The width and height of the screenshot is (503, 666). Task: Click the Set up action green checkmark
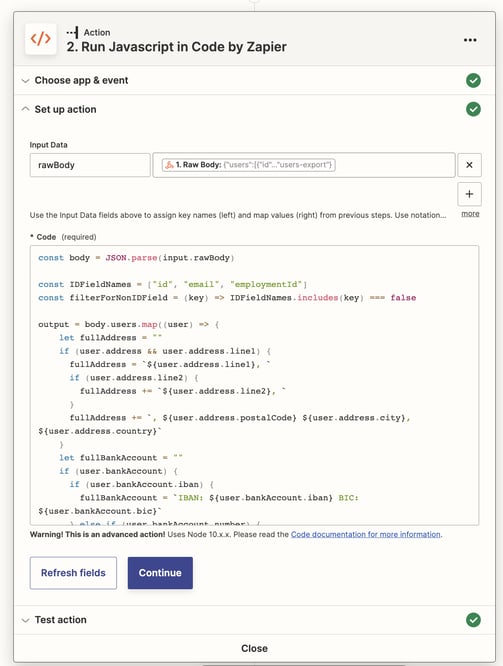tap(473, 109)
